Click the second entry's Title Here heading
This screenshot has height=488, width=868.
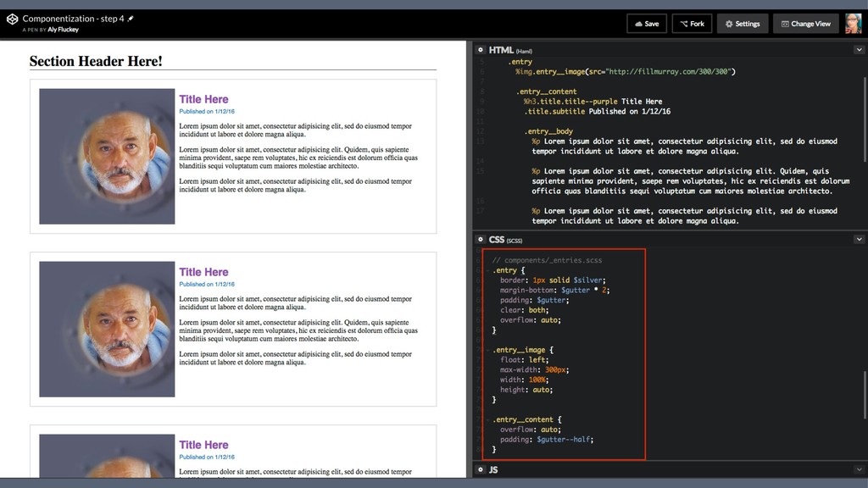[203, 272]
